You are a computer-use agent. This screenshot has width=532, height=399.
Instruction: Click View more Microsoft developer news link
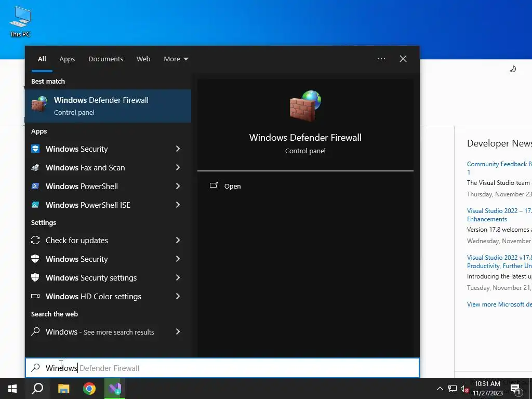coord(499,304)
